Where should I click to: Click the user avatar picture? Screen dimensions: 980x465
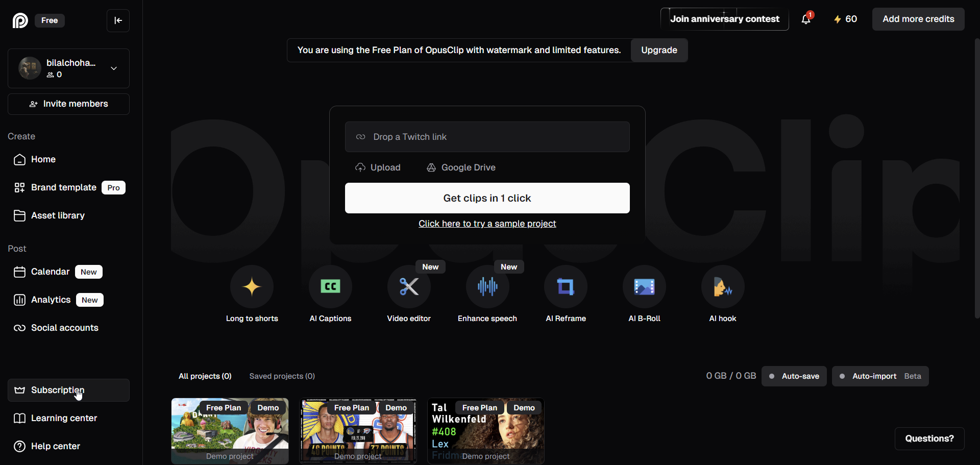30,68
